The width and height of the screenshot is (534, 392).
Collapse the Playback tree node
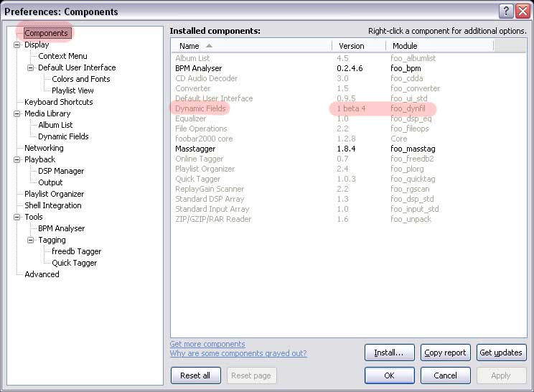click(x=17, y=159)
